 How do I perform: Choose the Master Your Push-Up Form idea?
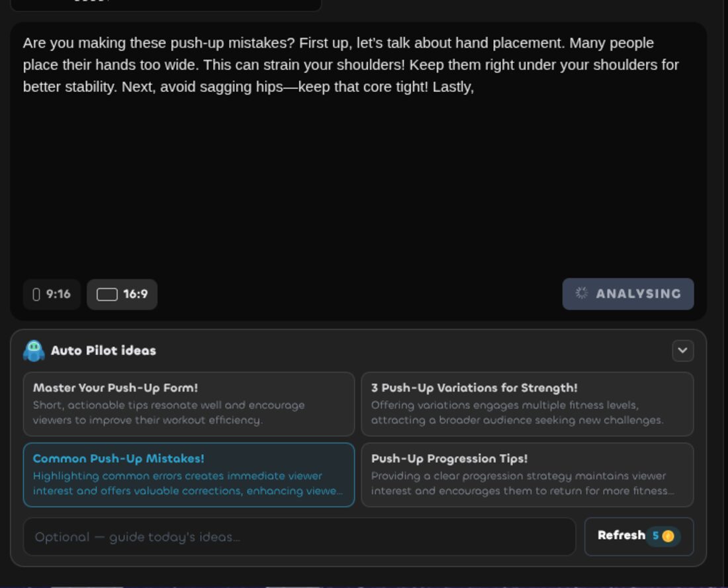click(x=189, y=403)
